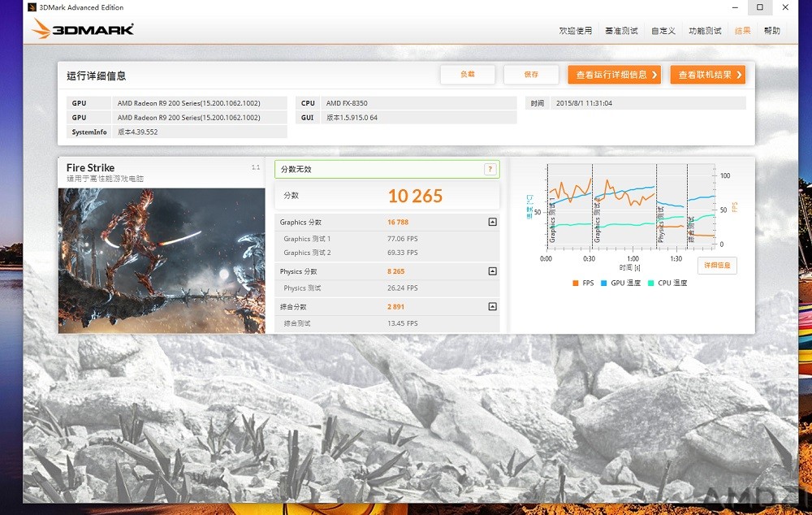
Task: Click the 运行详细信息 heading
Action: click(97, 76)
